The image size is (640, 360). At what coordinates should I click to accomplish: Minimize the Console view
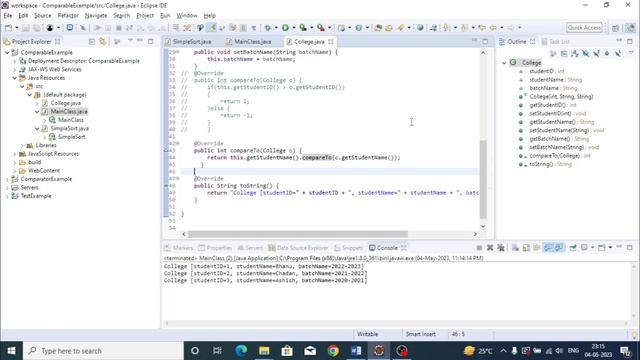(619, 248)
